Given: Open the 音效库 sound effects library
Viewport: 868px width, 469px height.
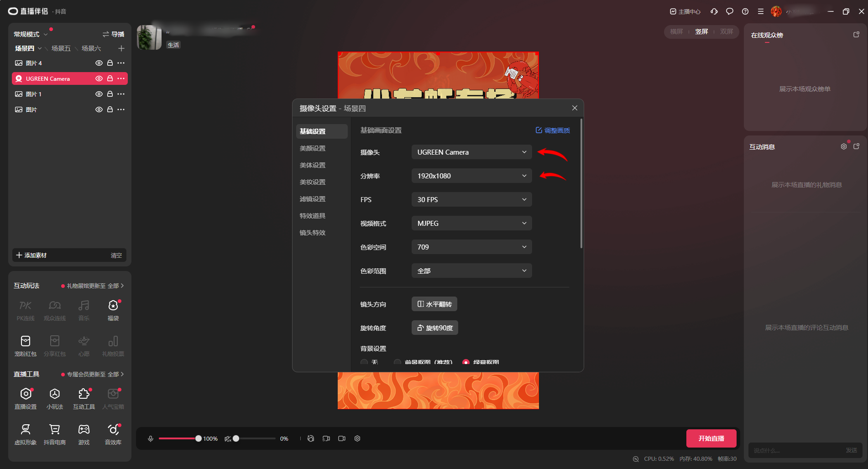Looking at the screenshot, I should [x=113, y=434].
